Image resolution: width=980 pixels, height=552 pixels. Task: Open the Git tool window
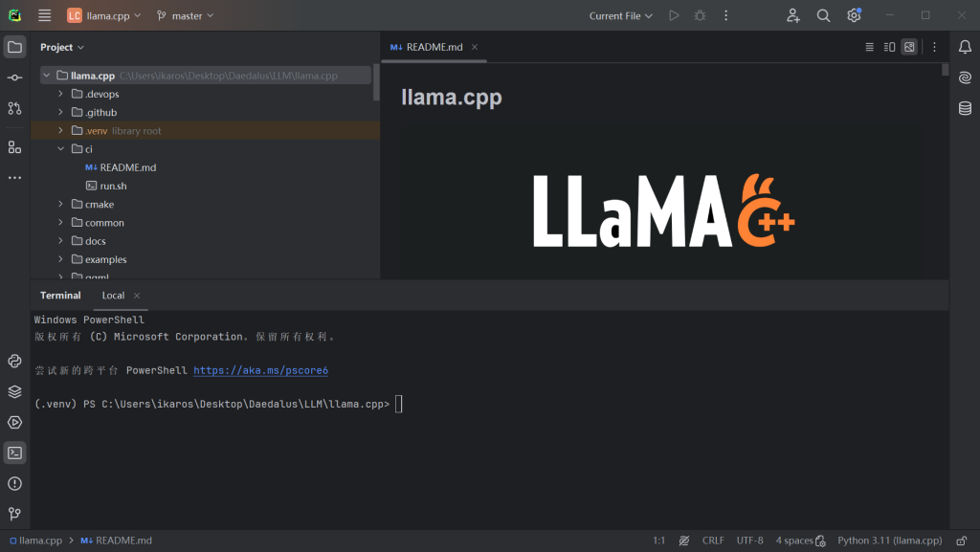point(15,514)
